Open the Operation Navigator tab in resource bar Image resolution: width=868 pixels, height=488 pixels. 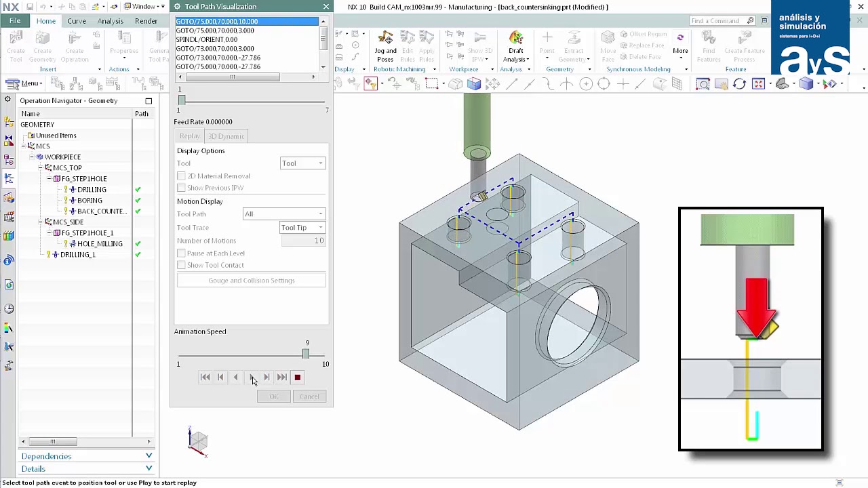click(9, 179)
